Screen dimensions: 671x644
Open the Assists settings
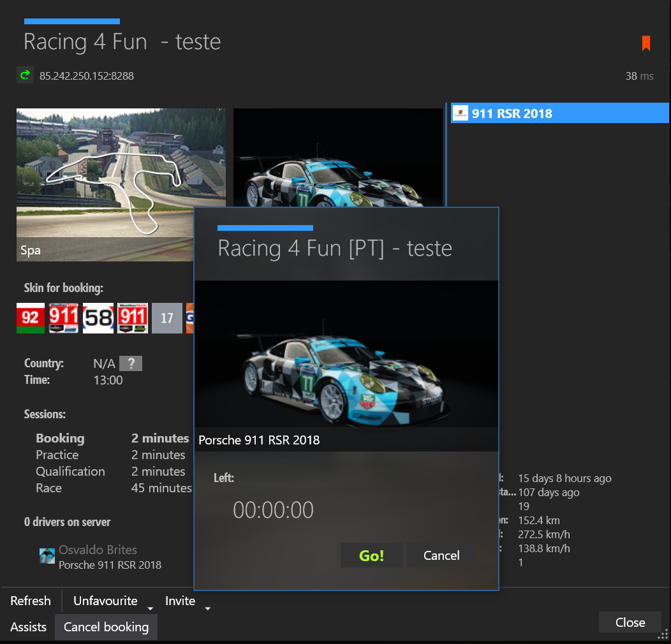(x=28, y=627)
